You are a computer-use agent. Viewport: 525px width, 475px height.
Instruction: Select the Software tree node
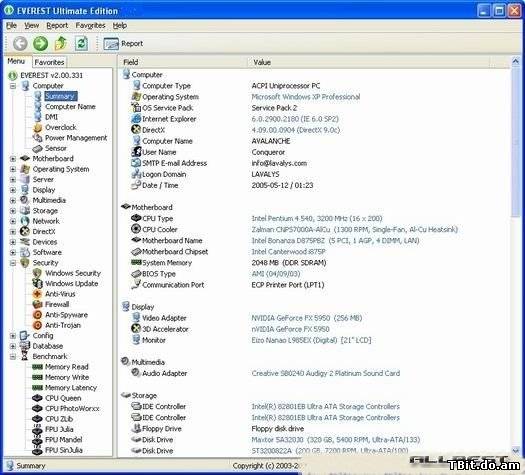click(47, 252)
